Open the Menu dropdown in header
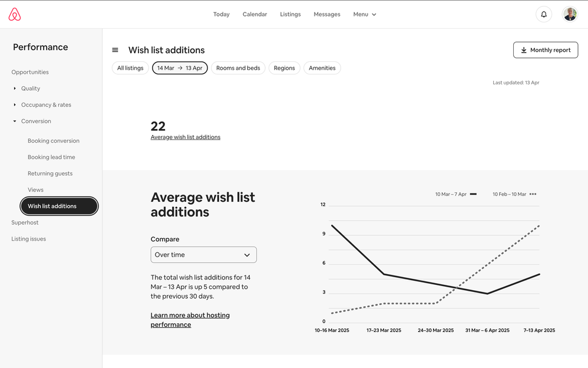This screenshot has width=588, height=368. [364, 15]
